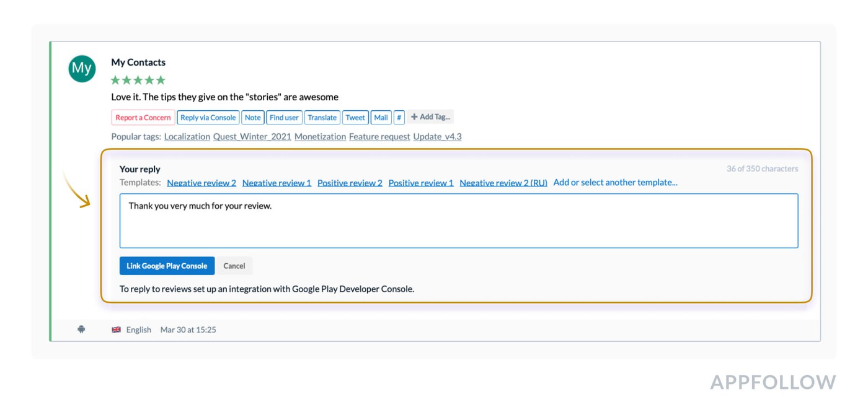The image size is (868, 405).
Task: Click the green My Contacts avatar
Action: 82,68
